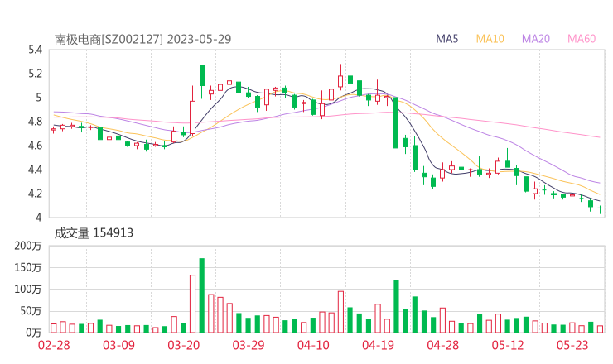Click the 4.8 price axis label
The height and width of the screenshot is (364, 613).
pos(35,122)
